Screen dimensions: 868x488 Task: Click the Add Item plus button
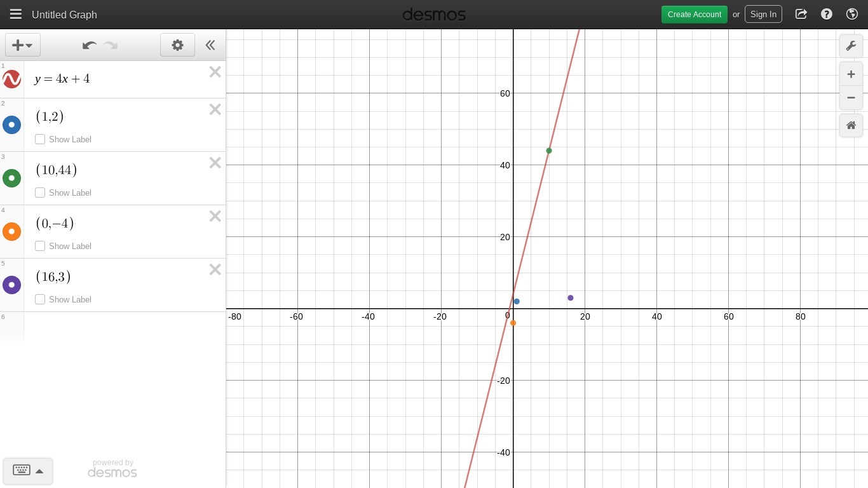point(23,45)
